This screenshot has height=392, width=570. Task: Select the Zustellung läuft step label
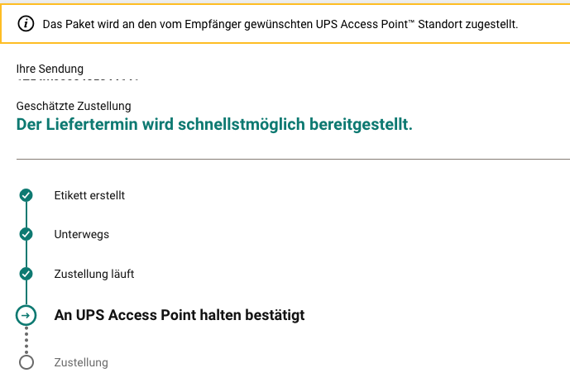[94, 274]
